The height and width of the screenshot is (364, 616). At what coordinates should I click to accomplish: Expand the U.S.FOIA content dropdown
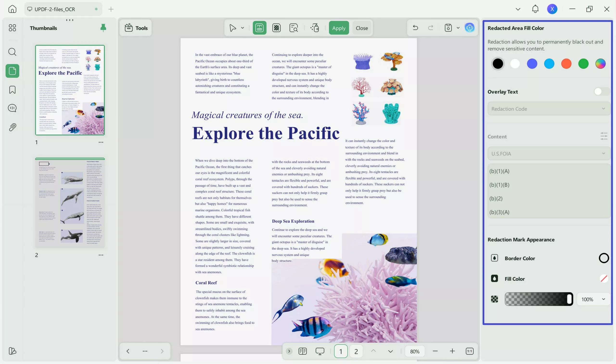548,154
